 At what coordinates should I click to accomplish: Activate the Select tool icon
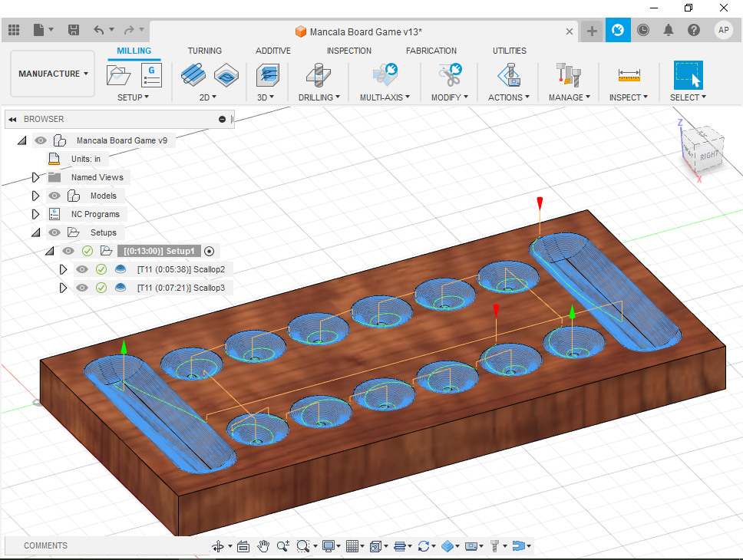(x=687, y=77)
